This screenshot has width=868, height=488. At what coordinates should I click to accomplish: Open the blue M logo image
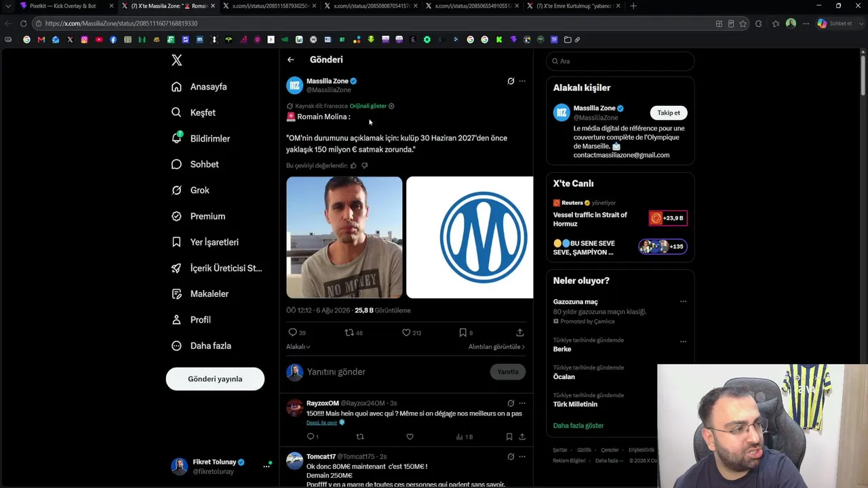[469, 237]
